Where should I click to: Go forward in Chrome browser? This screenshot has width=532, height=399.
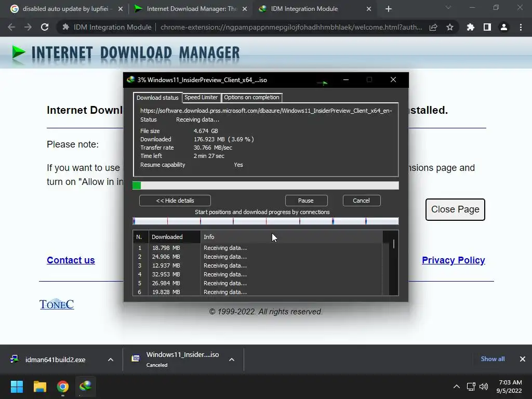[x=28, y=27]
